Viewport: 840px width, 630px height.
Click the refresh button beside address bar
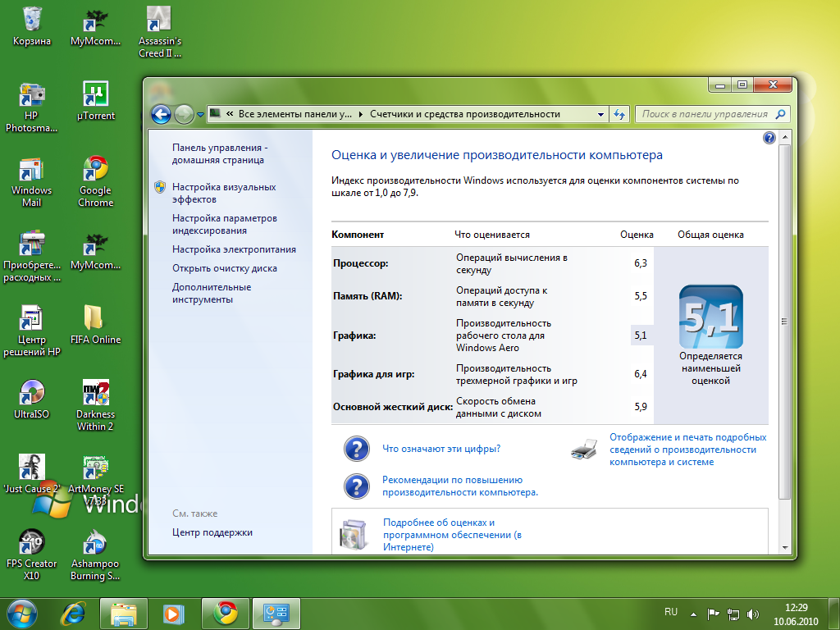click(x=619, y=114)
